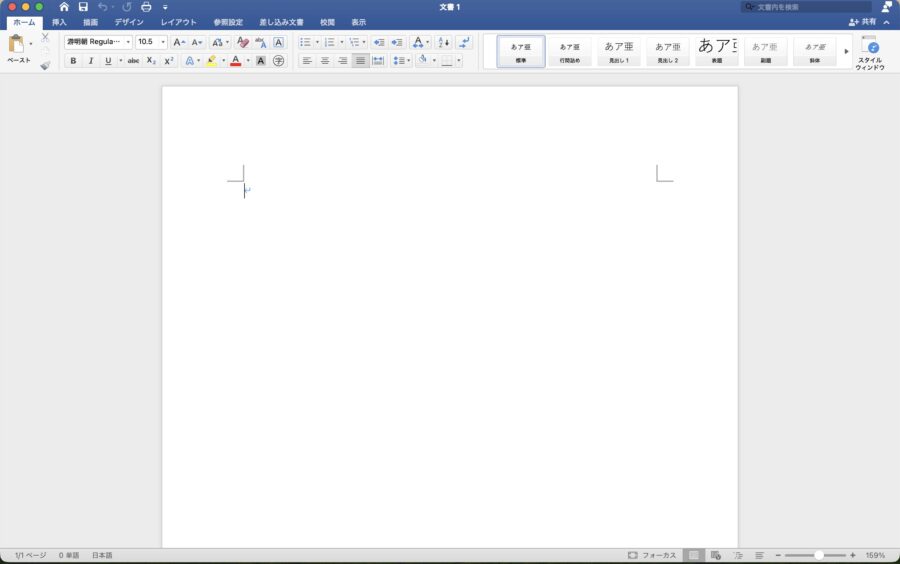
Task: Toggle superscript formatting
Action: pyautogui.click(x=169, y=61)
